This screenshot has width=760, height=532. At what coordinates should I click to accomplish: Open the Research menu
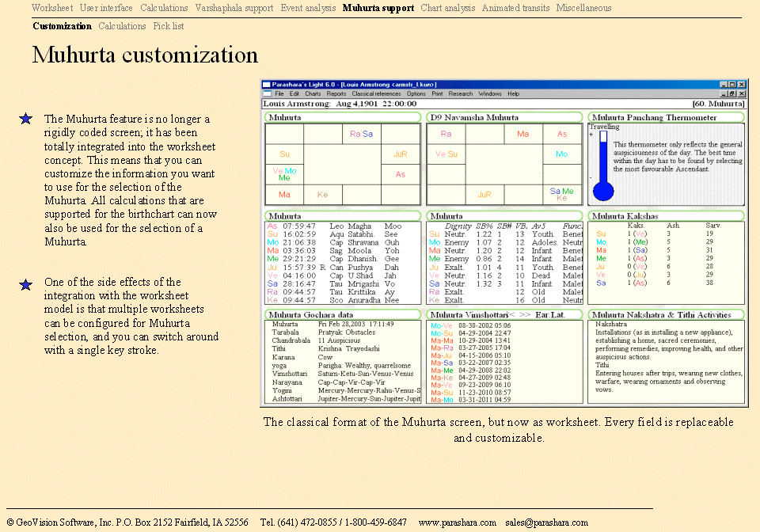coord(461,93)
